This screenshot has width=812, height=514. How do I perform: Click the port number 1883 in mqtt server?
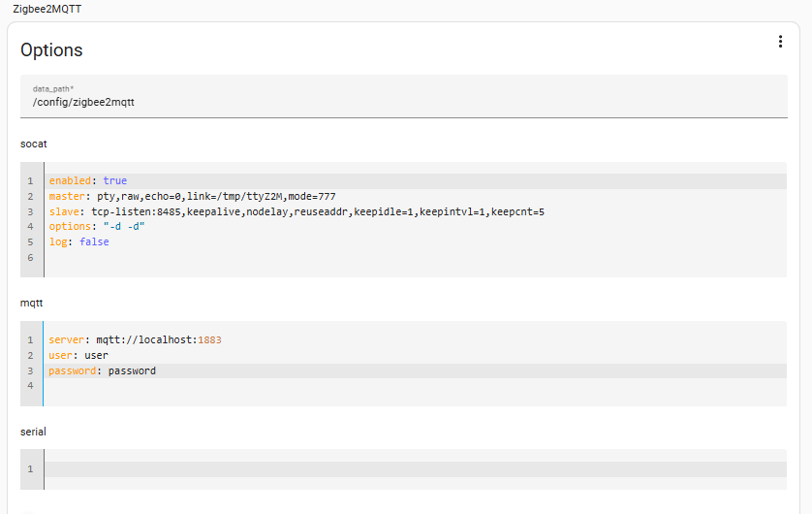pos(210,340)
